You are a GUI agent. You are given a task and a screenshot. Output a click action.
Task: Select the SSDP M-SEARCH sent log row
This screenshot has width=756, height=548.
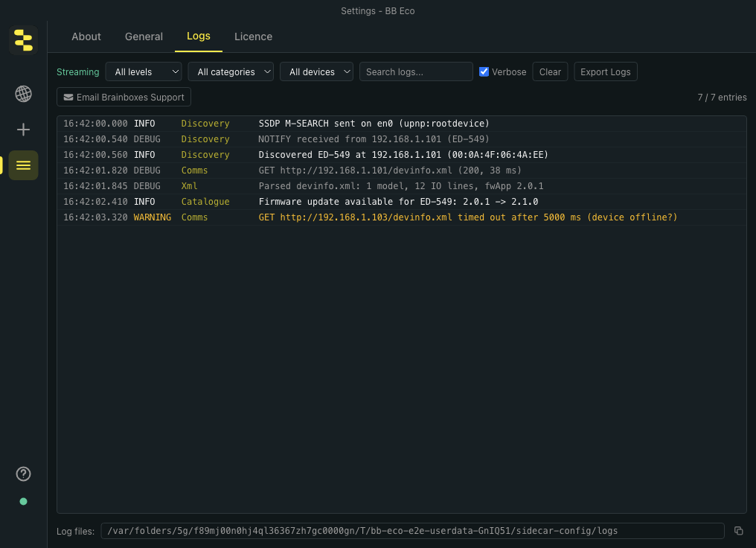(x=401, y=124)
